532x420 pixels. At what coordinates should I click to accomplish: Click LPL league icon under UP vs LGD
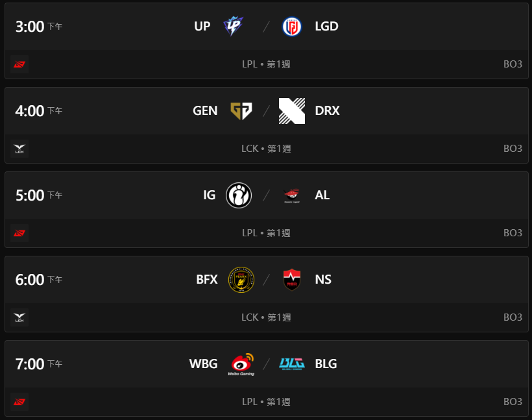click(x=19, y=64)
